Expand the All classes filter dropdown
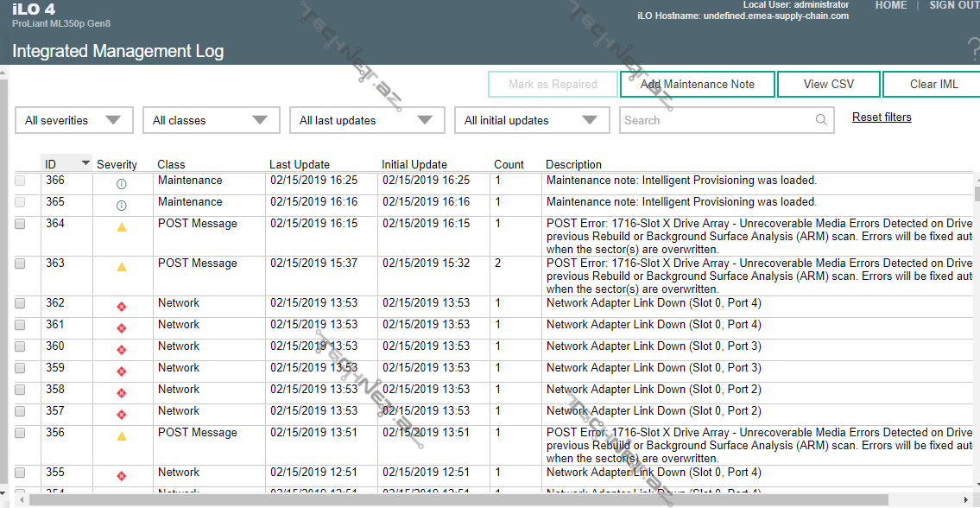 coord(212,120)
